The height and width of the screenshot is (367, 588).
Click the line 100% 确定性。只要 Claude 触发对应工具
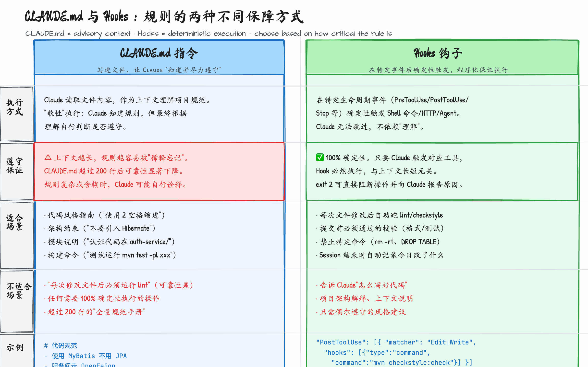click(x=394, y=158)
